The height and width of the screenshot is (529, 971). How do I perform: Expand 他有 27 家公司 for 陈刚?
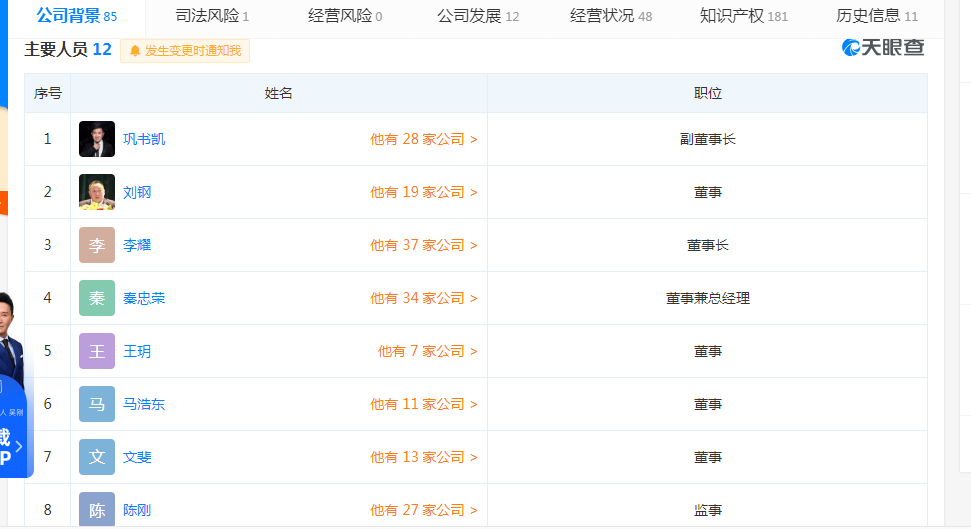(x=424, y=510)
